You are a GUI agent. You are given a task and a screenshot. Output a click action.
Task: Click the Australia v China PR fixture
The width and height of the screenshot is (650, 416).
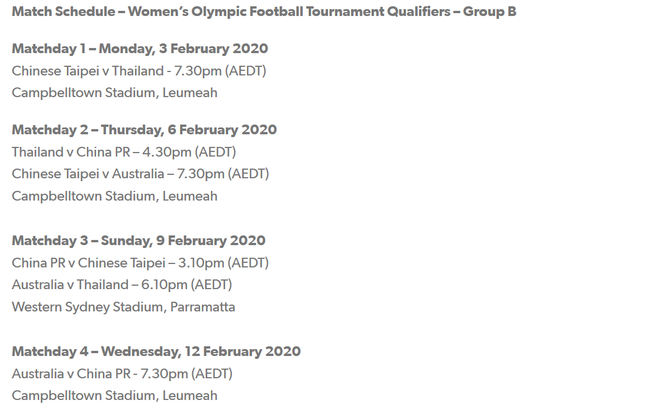point(122,374)
